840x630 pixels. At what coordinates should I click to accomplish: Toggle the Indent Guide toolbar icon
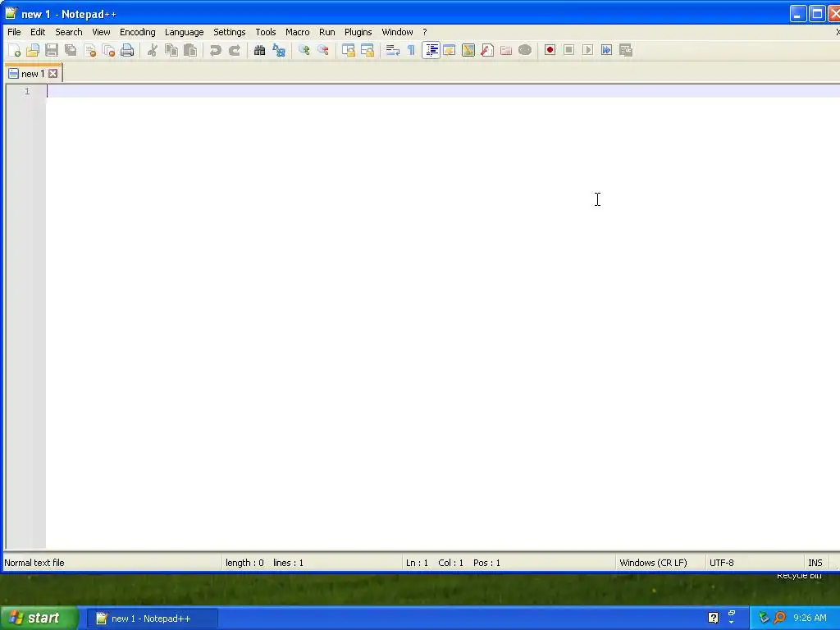(x=431, y=50)
